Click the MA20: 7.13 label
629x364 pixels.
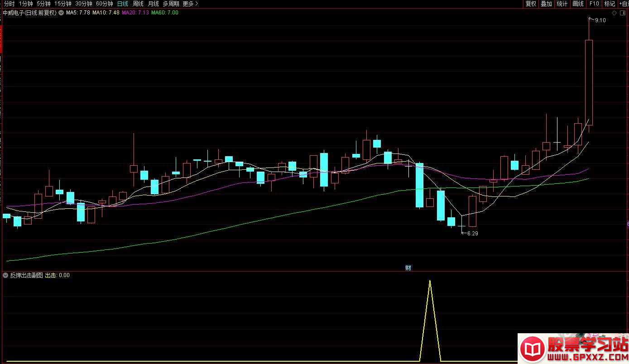pos(135,13)
